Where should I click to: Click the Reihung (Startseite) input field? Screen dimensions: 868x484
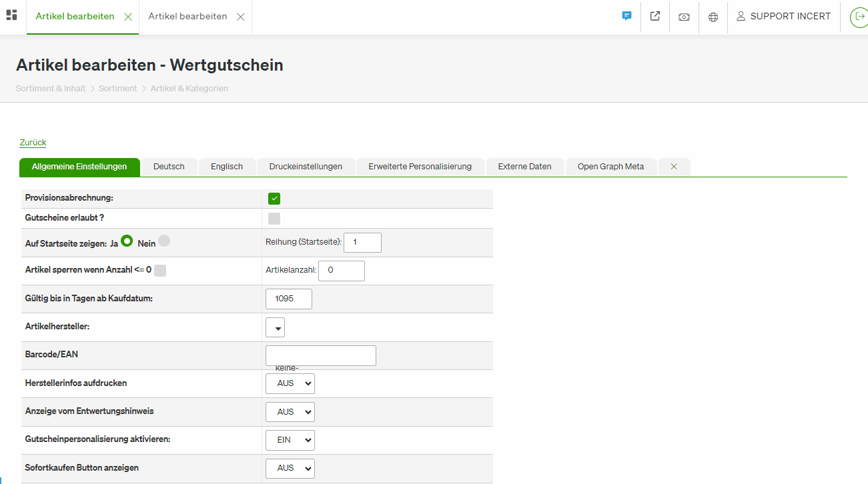362,243
